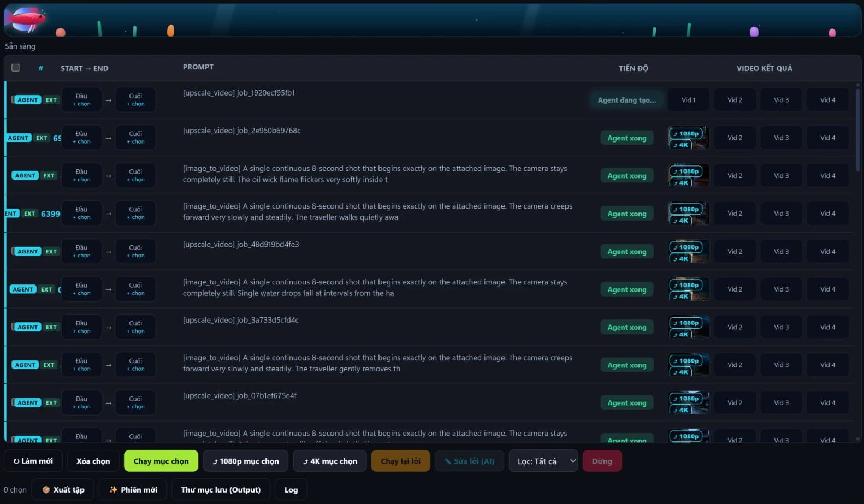Screen dimensions: 864x504
Task: Open the Vid 1 thumbnail in the job_48d919bd4fe3 row
Action: click(689, 251)
